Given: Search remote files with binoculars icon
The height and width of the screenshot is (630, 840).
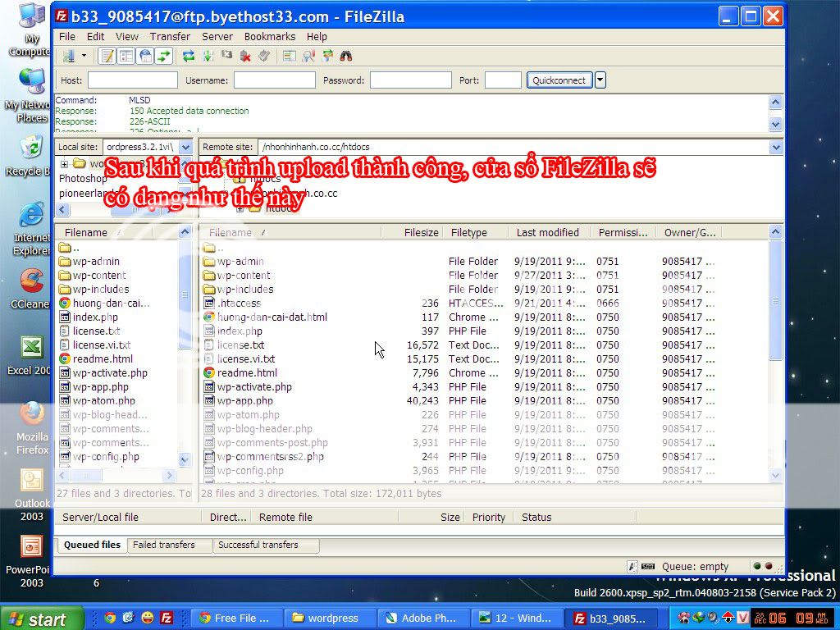Looking at the screenshot, I should coord(346,56).
